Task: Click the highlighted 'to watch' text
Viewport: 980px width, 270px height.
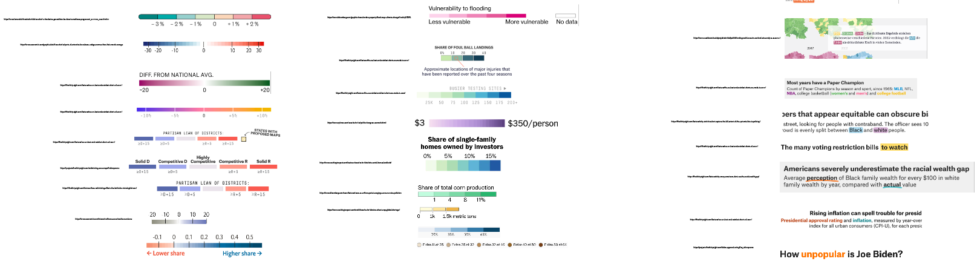Action: pos(894,148)
